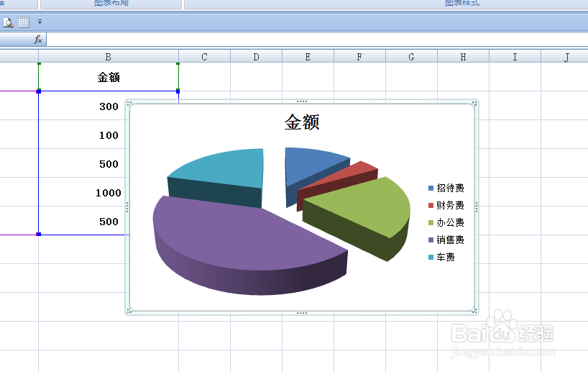Click the chart's right middle resize handle
This screenshot has width=588, height=372.
pos(477,207)
